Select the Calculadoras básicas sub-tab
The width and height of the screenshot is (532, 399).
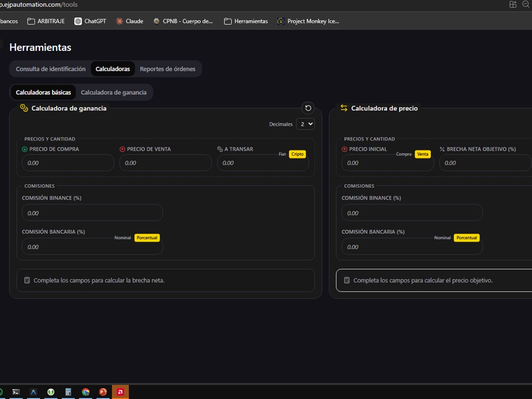43,93
